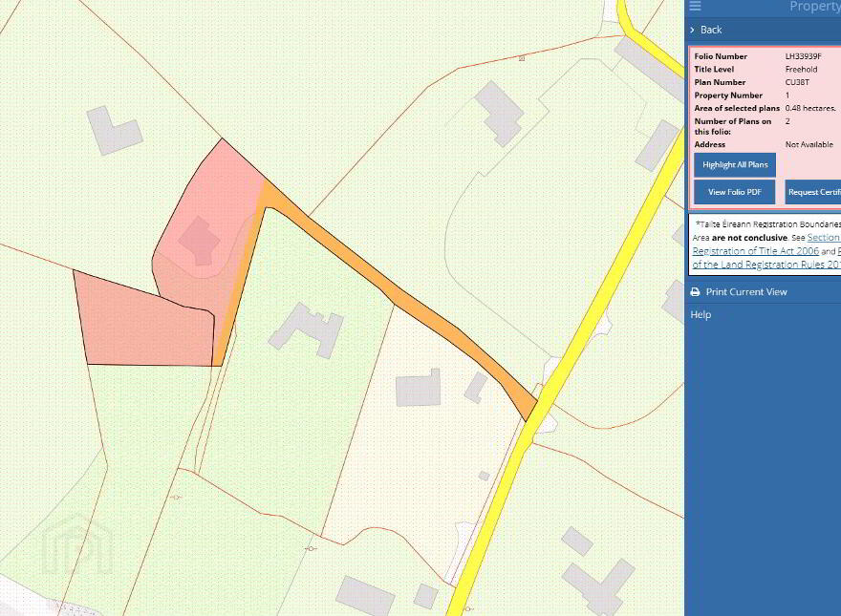The width and height of the screenshot is (841, 616).
Task: Click Number of Plans on this folio label
Action: [733, 126]
